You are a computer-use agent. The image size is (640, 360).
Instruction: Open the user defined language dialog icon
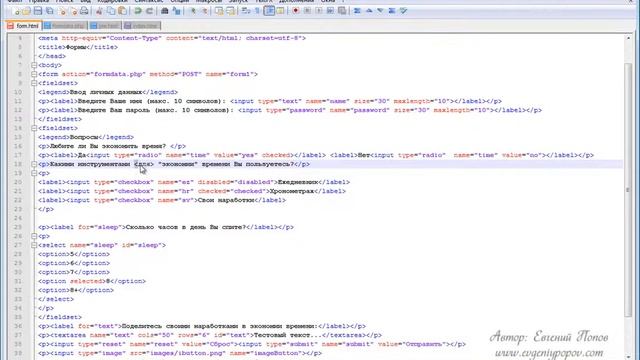pos(280,11)
